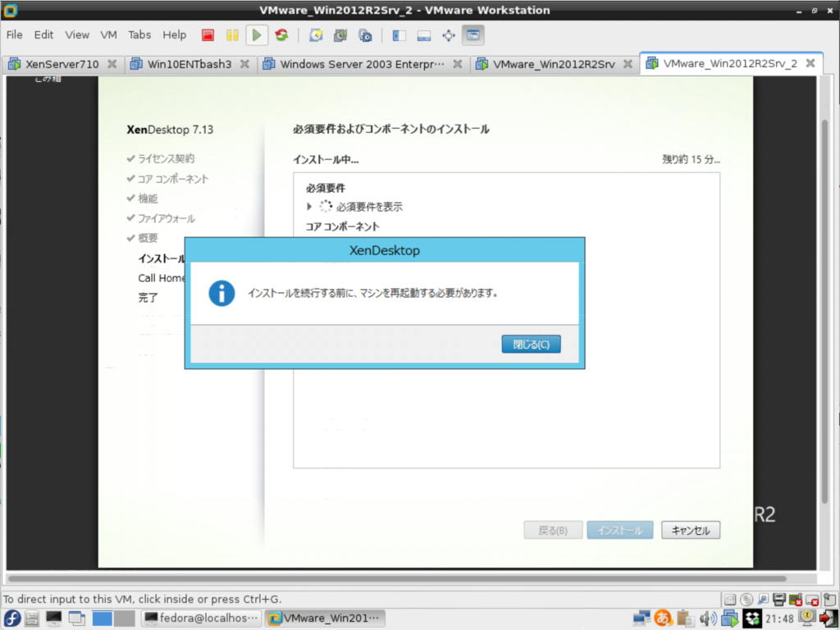Screen dimensions: 840x630
Task: Toggle the sidebar library view icon
Action: pyautogui.click(x=399, y=35)
